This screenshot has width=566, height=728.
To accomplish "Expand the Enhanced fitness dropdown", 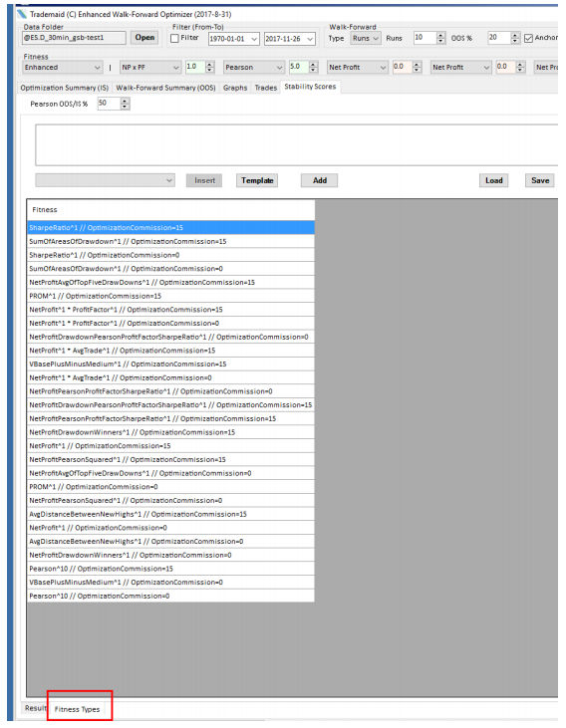I will coord(62,68).
